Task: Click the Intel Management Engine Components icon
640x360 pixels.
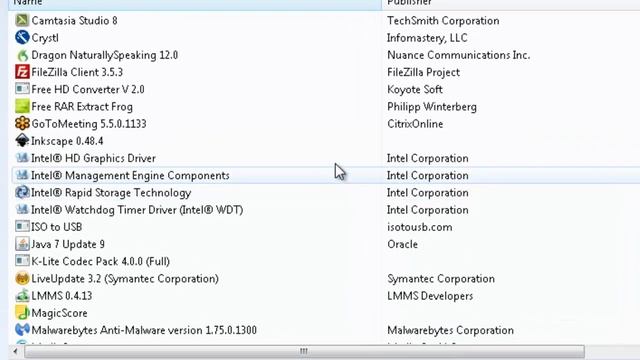Action: (22, 175)
